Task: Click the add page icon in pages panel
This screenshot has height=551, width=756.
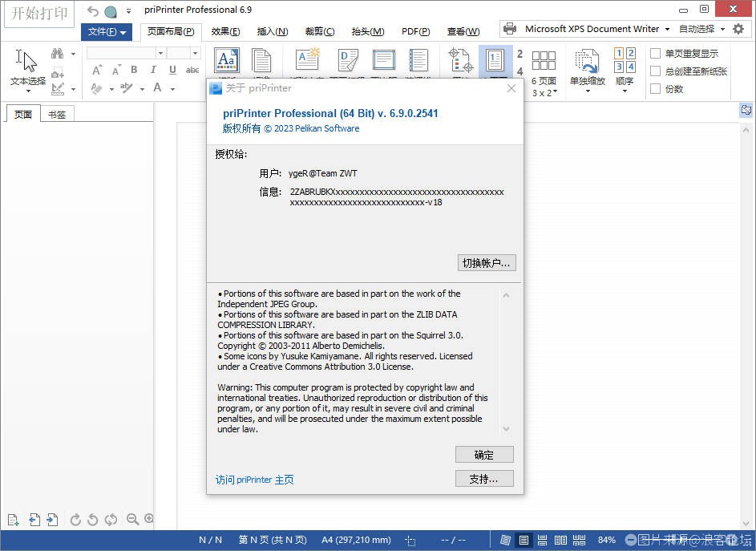Action: 14,520
